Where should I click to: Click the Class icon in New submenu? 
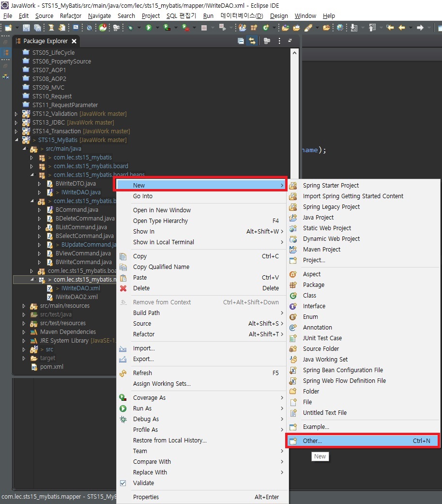pyautogui.click(x=293, y=296)
